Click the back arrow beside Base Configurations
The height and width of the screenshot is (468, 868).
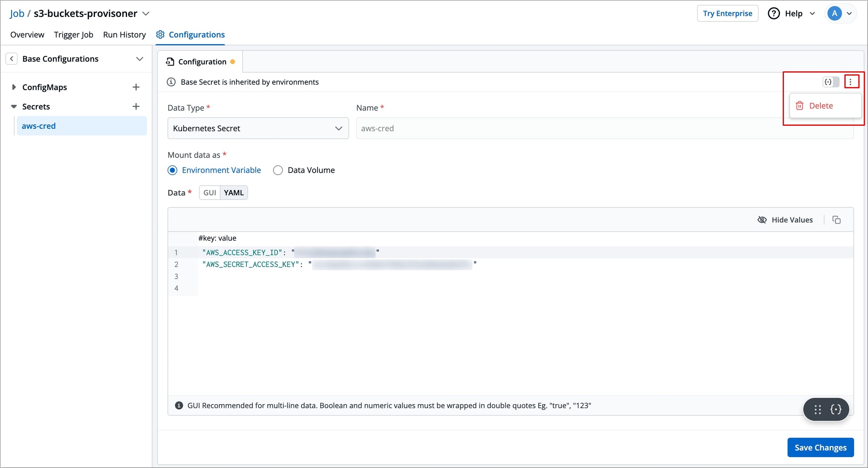[x=12, y=59]
